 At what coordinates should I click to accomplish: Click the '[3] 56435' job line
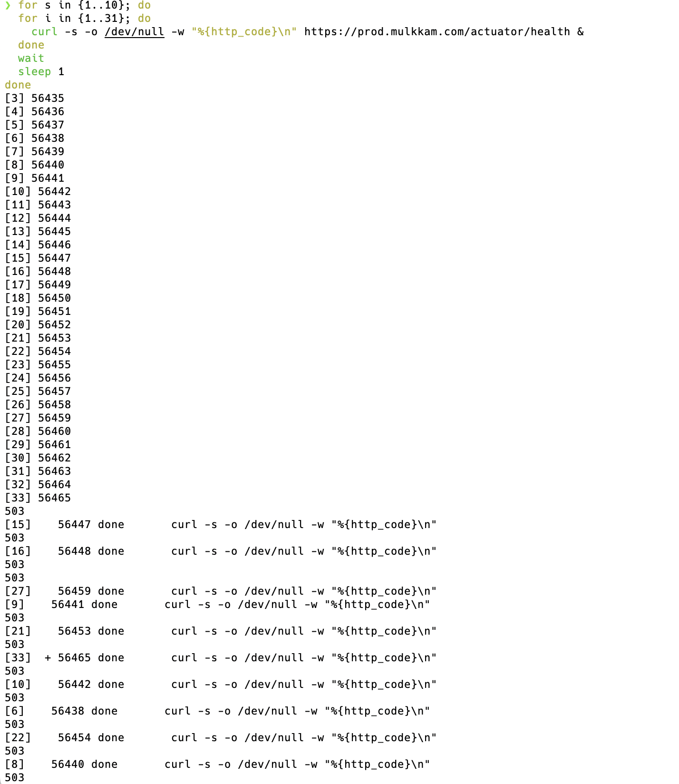click(x=34, y=98)
